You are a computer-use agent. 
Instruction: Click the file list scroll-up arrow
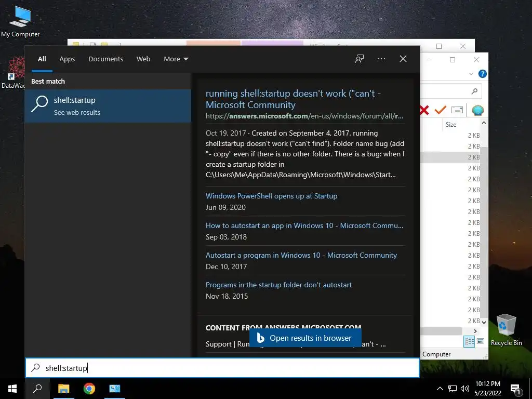pyautogui.click(x=484, y=123)
